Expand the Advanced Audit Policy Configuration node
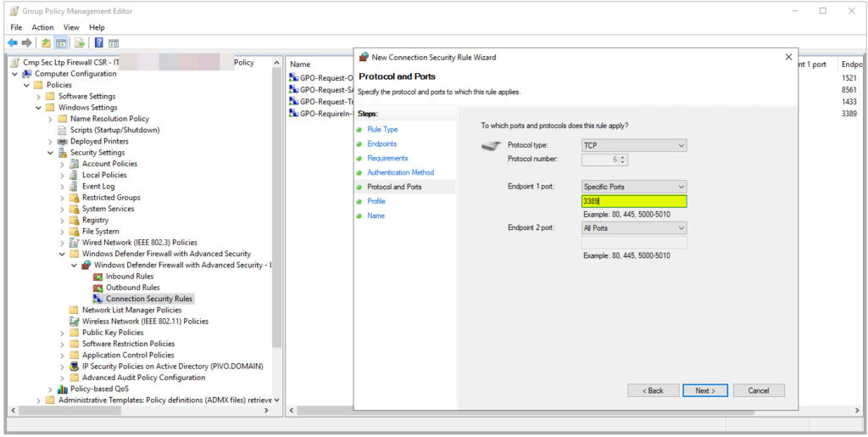This screenshot has width=868, height=437. (62, 378)
